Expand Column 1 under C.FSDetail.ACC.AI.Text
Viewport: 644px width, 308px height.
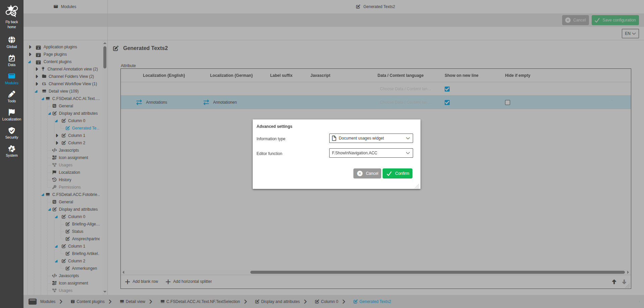pyautogui.click(x=57, y=136)
